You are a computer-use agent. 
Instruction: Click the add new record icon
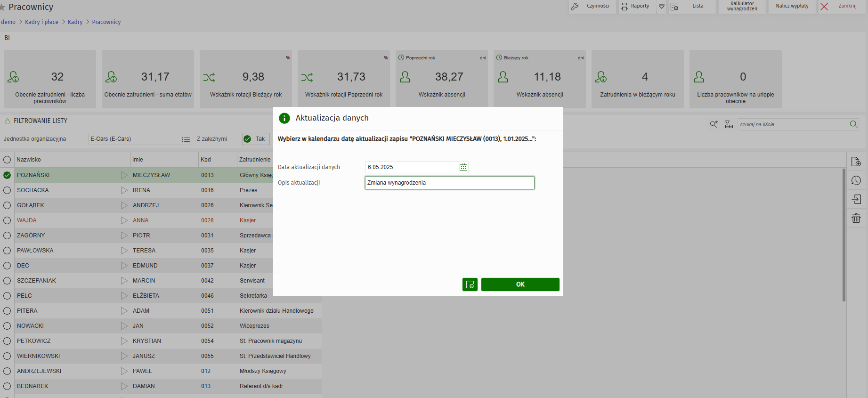(x=856, y=162)
